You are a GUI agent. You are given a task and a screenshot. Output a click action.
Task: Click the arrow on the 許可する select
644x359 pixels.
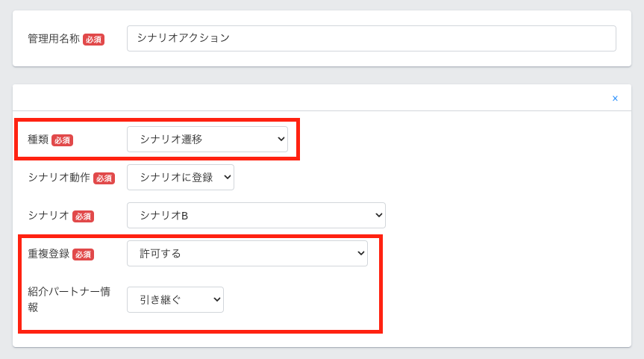pos(360,254)
